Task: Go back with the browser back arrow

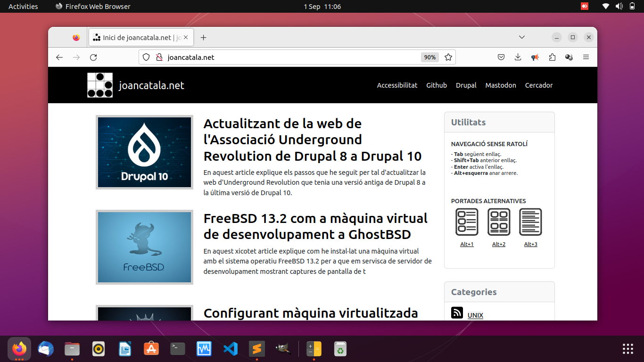Action: point(59,57)
